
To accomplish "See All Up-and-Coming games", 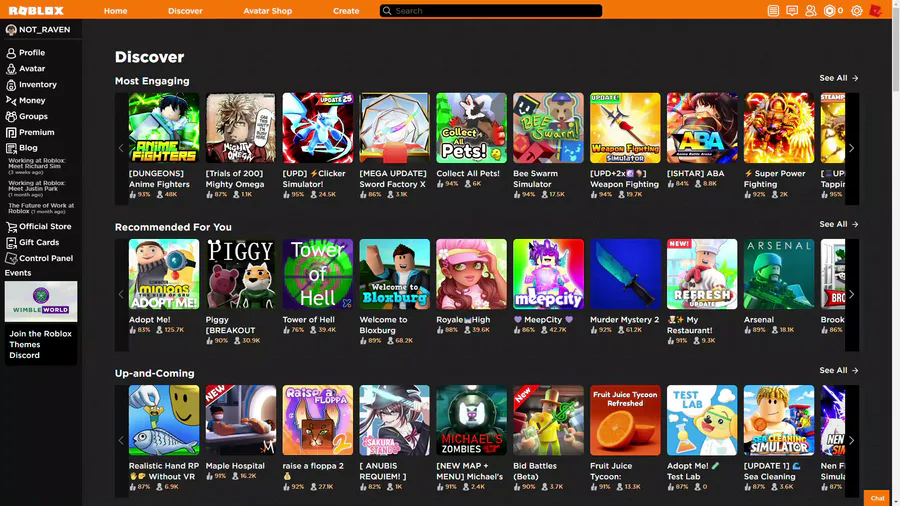I will point(839,371).
